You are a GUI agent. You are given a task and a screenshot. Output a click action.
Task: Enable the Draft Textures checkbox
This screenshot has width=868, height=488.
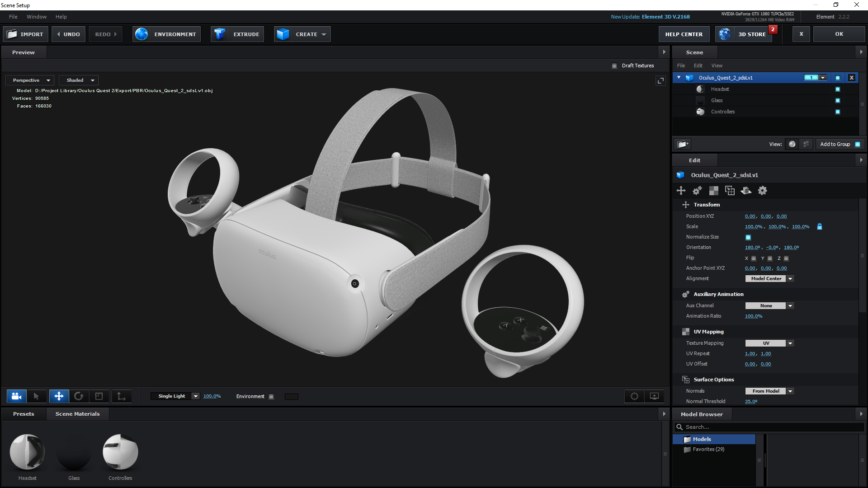click(614, 66)
